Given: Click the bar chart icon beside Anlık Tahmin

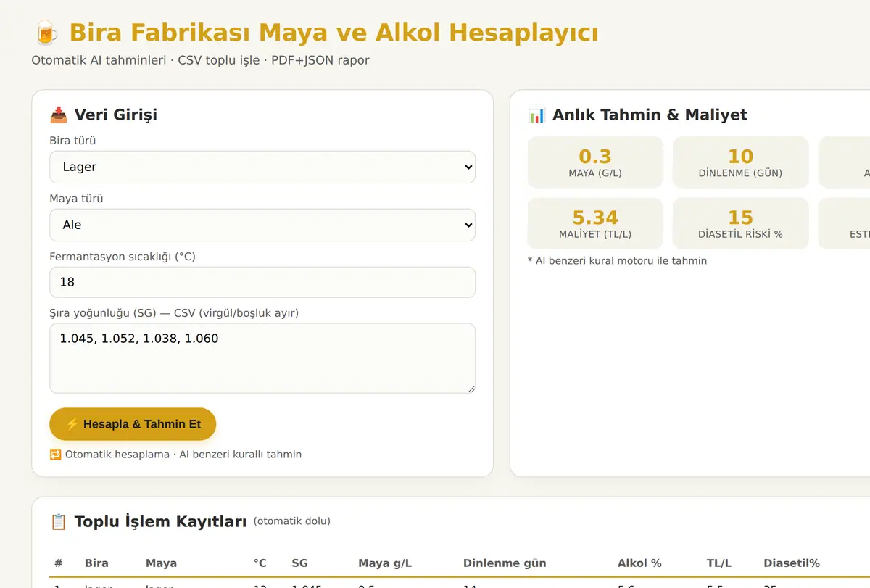Looking at the screenshot, I should [536, 115].
